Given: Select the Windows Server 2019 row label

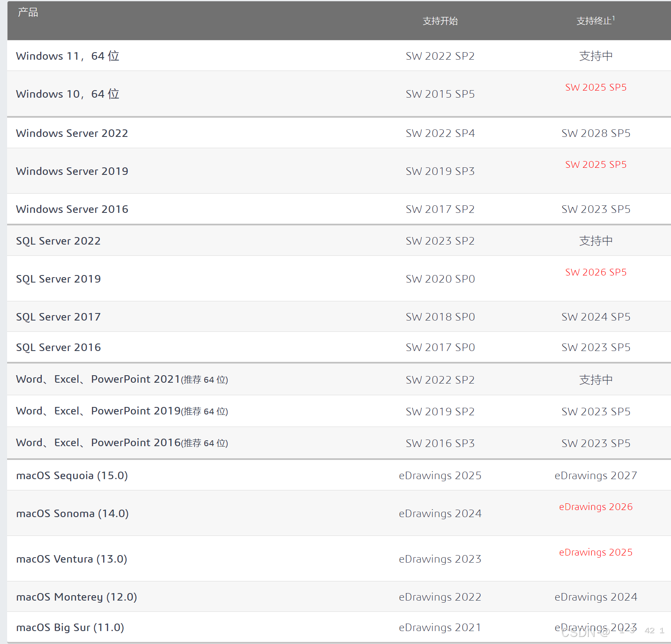Looking at the screenshot, I should point(72,171).
